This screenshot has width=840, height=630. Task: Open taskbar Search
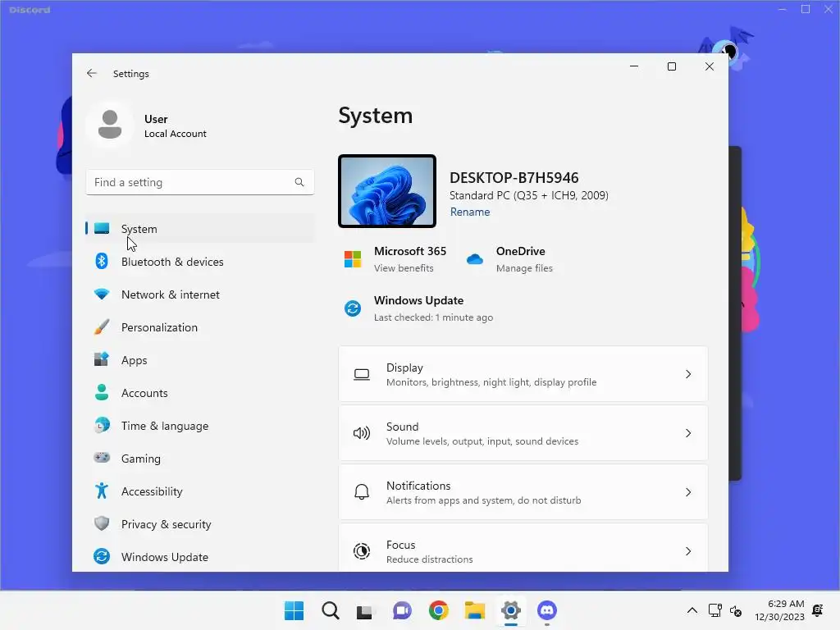coord(331,610)
